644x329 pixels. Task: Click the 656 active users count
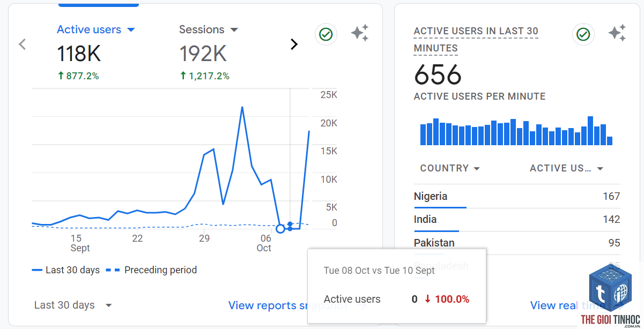[438, 74]
